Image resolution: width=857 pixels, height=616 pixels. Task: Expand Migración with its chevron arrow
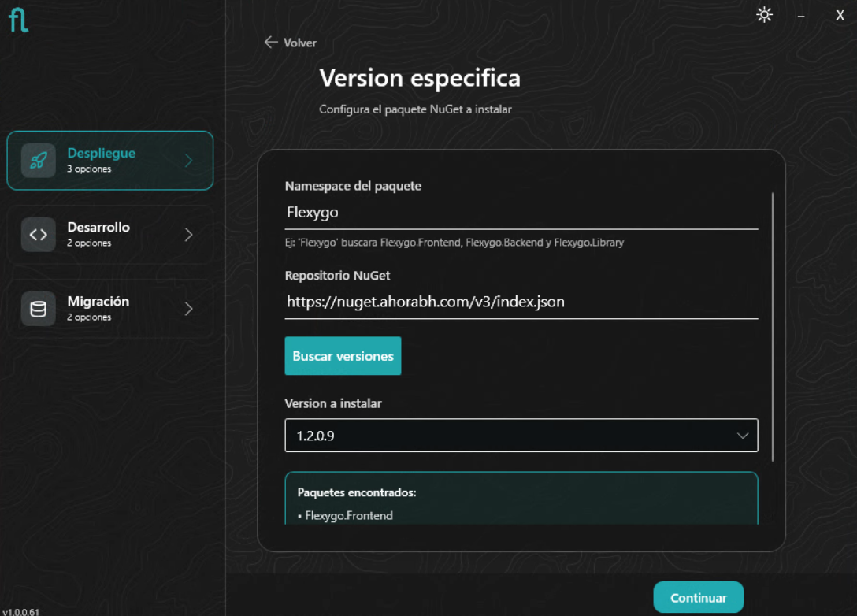click(188, 309)
